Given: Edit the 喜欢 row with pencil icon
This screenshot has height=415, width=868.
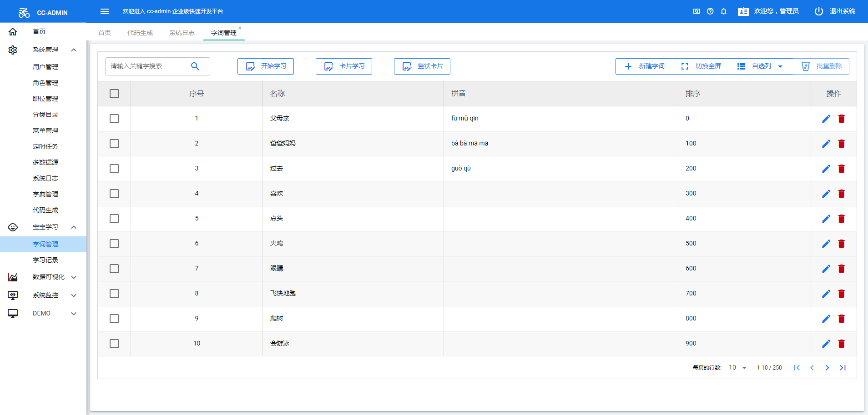Looking at the screenshot, I should click(x=826, y=194).
